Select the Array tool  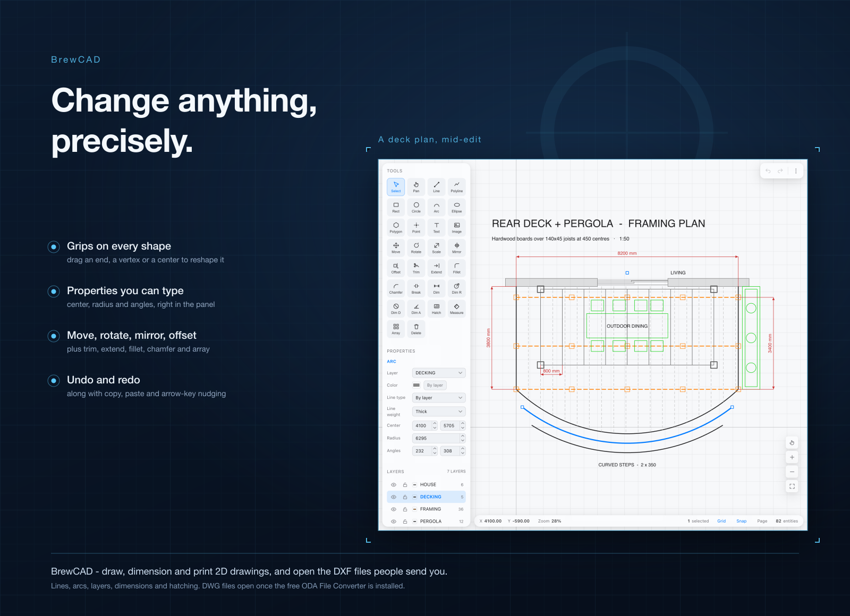pos(396,329)
